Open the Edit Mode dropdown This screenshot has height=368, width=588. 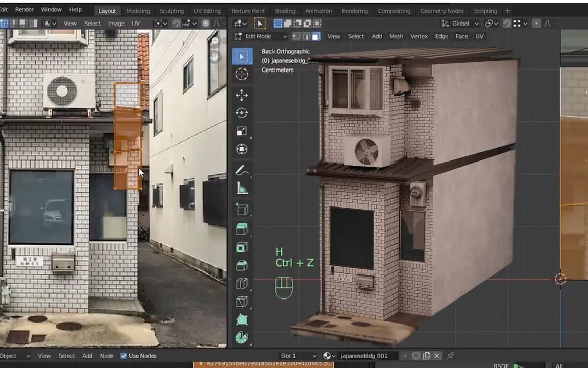point(261,36)
